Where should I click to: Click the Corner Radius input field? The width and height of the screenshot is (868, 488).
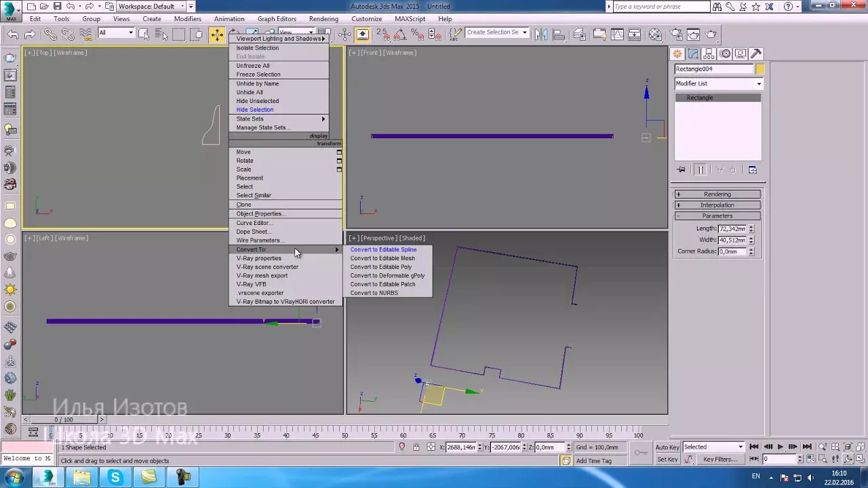pyautogui.click(x=731, y=251)
